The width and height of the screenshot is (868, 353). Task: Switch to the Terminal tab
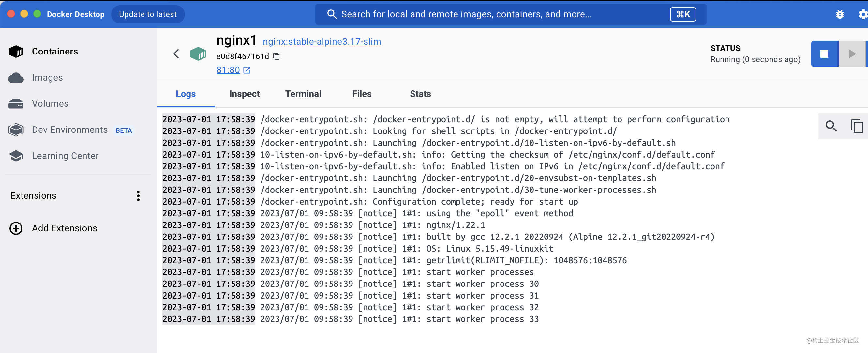click(x=303, y=94)
